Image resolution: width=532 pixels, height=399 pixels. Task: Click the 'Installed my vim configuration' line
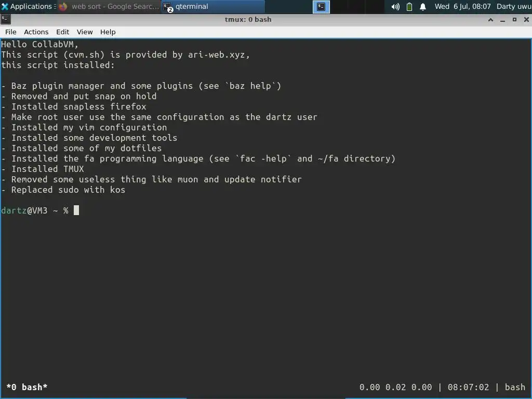84,127
